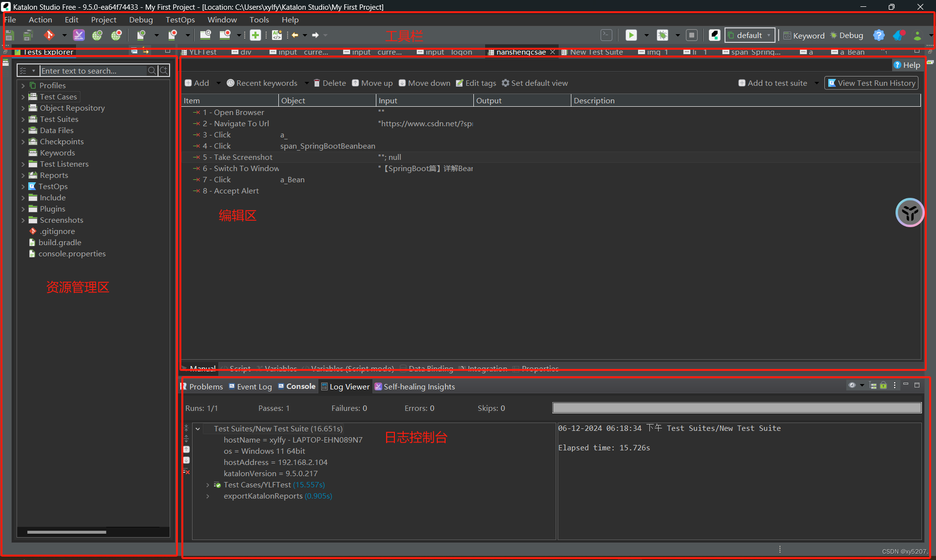The width and height of the screenshot is (936, 560).
Task: Toggle the scroll lock green padlock
Action: (x=883, y=386)
